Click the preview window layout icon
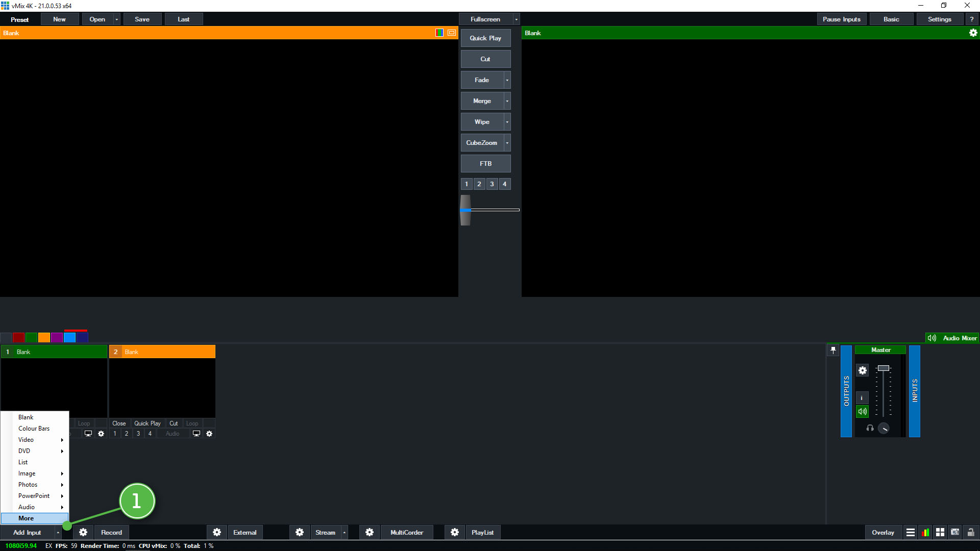This screenshot has height=551, width=980. [x=452, y=33]
